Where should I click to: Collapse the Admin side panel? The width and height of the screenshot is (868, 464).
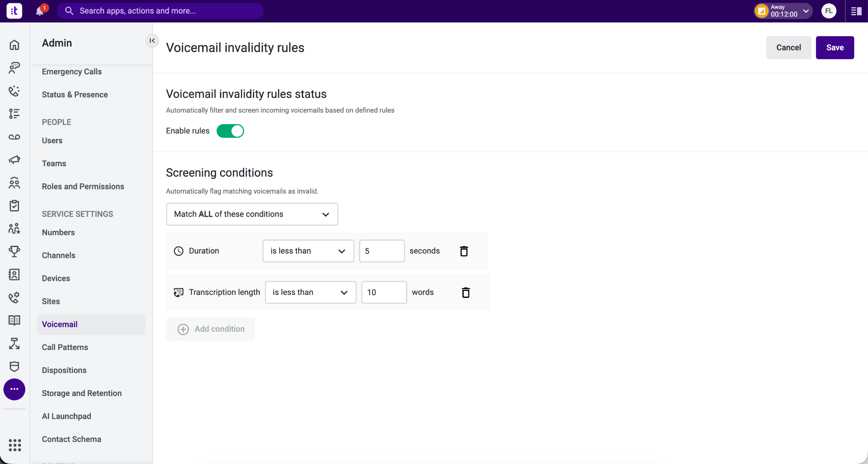point(152,41)
